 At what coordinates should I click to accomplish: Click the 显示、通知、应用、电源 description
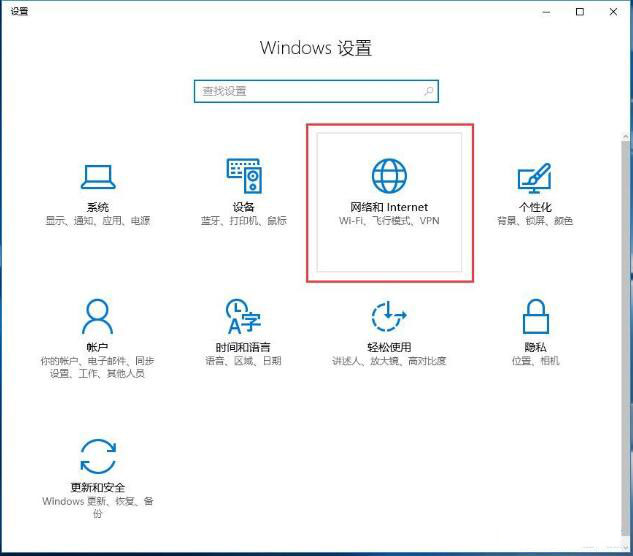coord(98,220)
